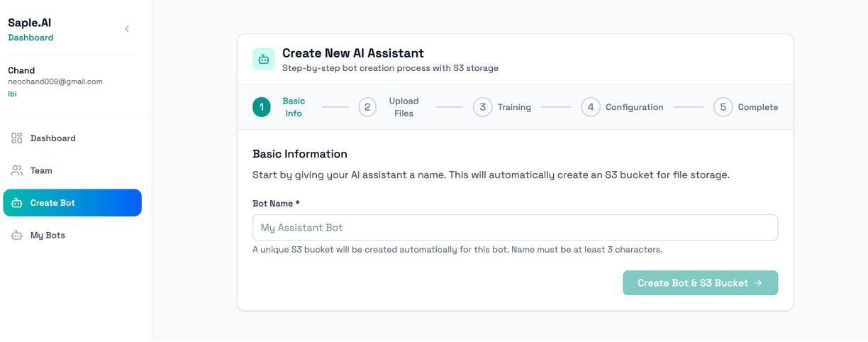Click the green Dashboard subtitle link
868x342 pixels.
coord(30,38)
